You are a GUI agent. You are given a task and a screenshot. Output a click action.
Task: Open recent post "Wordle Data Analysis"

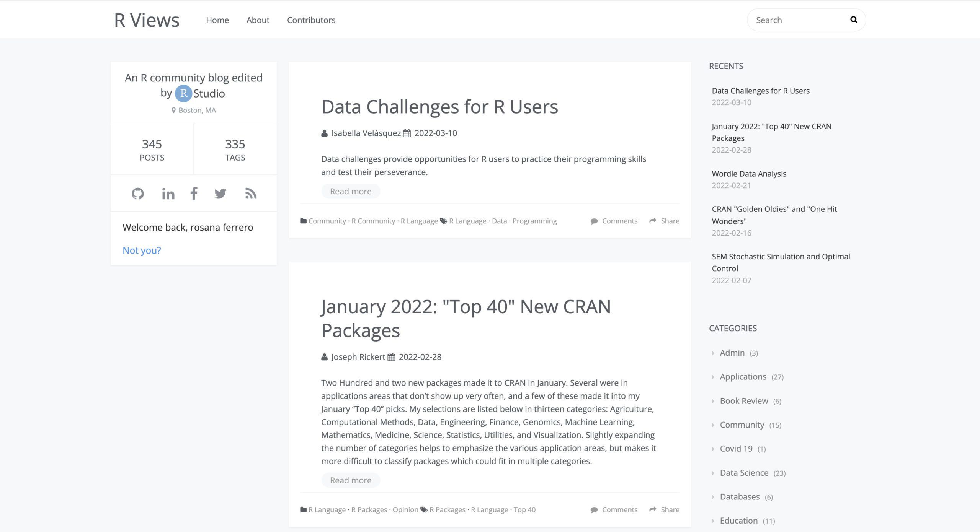point(749,174)
